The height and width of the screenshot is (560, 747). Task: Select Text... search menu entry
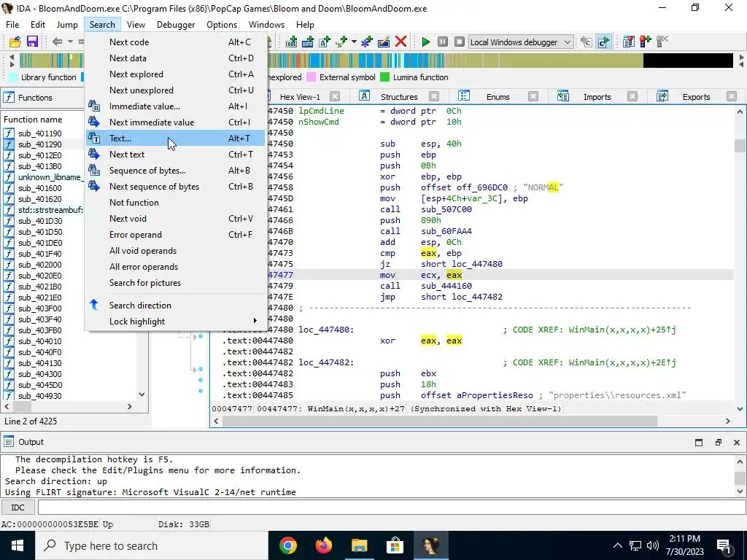coord(175,138)
